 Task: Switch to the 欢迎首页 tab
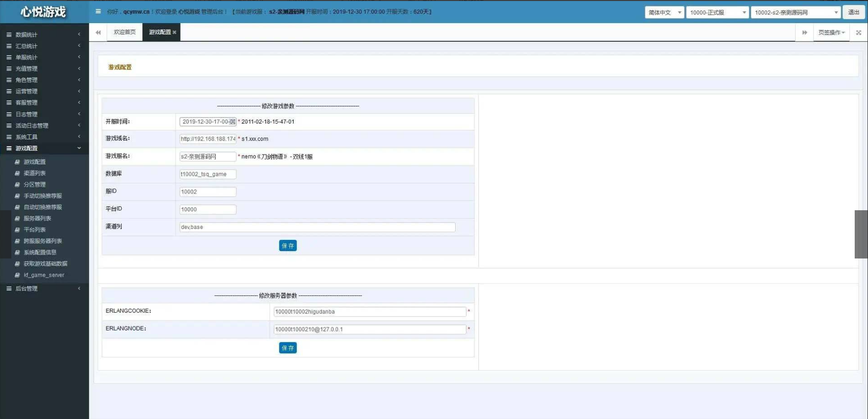coord(125,32)
